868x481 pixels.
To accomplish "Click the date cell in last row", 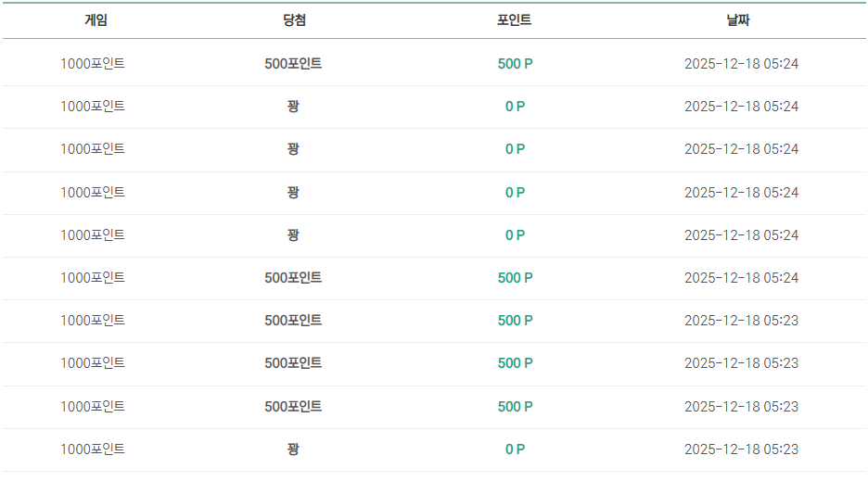I will pos(741,449).
